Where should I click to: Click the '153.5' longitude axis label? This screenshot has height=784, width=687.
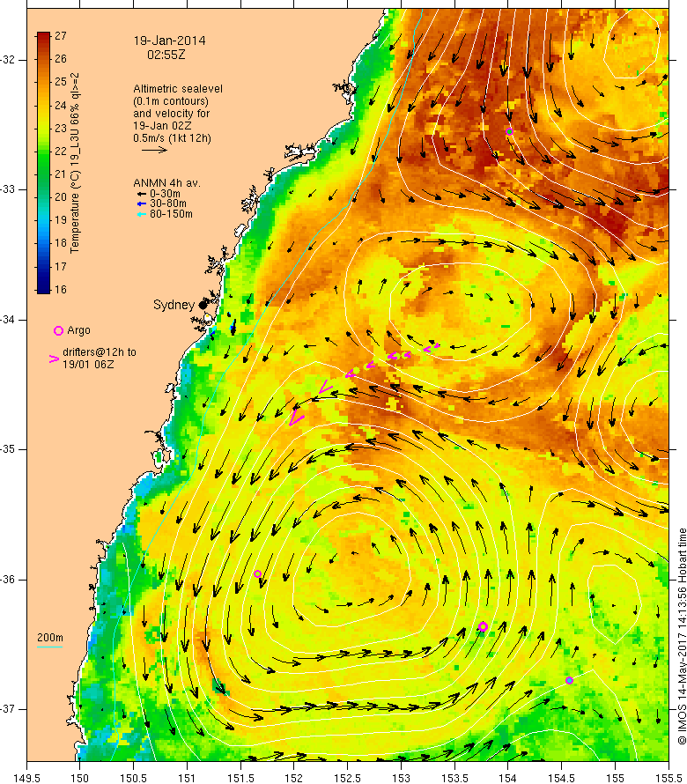pyautogui.click(x=454, y=779)
